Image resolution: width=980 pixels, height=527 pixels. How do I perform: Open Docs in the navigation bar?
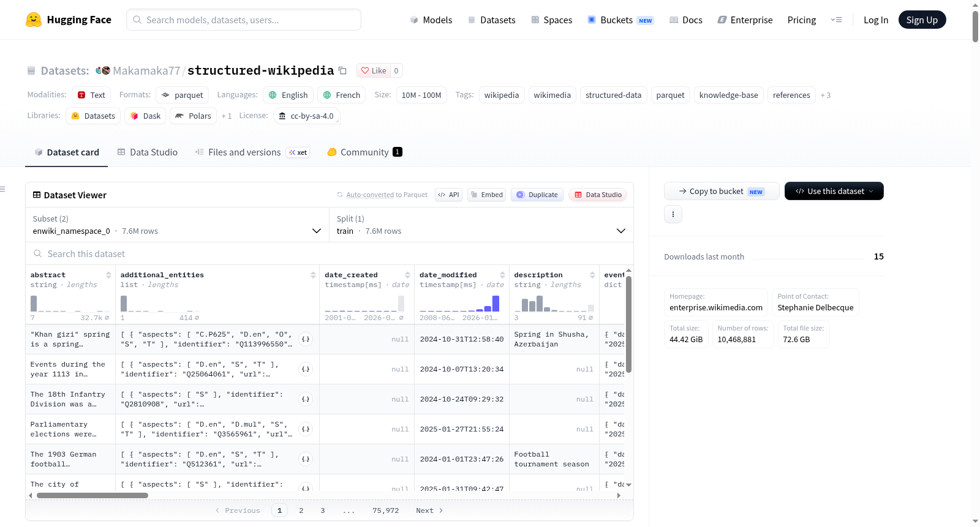click(686, 20)
